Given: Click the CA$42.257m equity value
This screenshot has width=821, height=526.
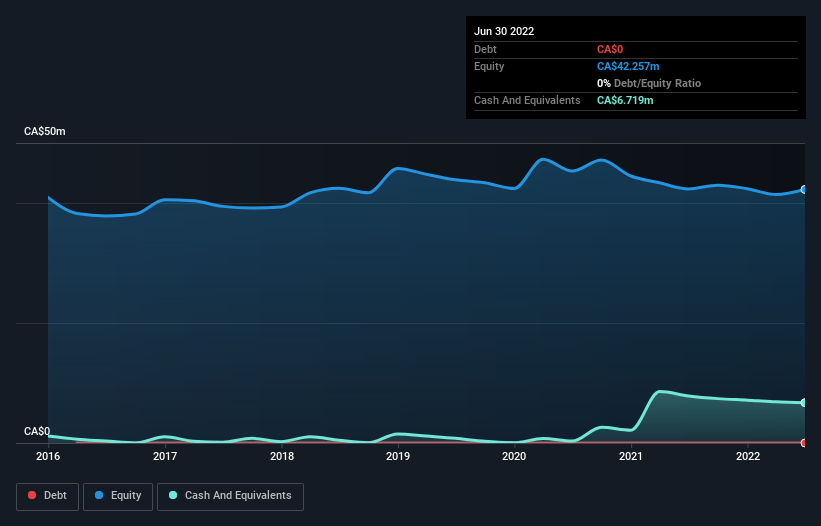Looking at the screenshot, I should (x=628, y=66).
